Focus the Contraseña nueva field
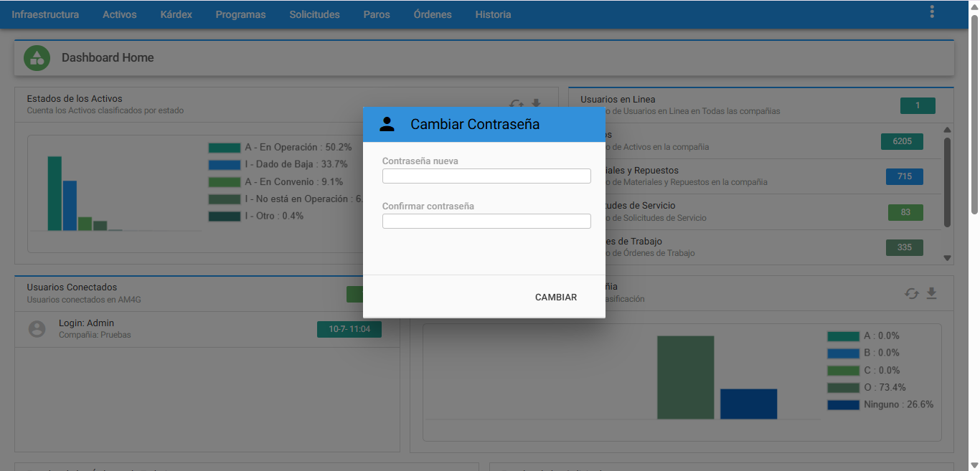Image resolution: width=980 pixels, height=471 pixels. click(486, 176)
